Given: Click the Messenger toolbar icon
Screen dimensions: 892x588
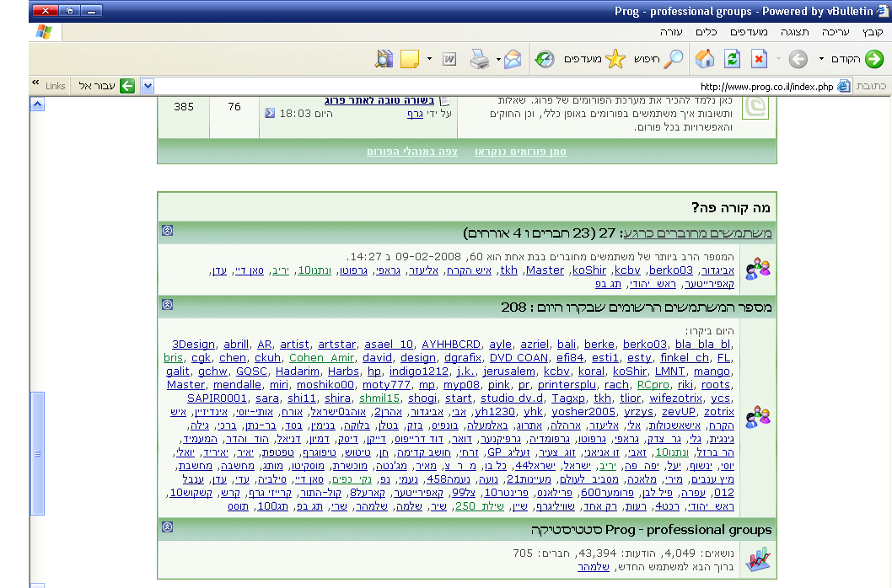Looking at the screenshot, I should [384, 59].
